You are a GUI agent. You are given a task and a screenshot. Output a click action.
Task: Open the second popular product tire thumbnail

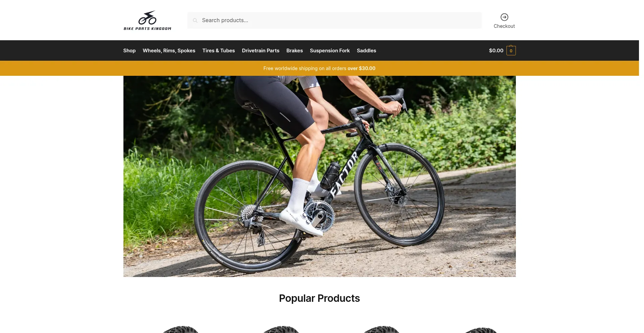[x=281, y=329]
